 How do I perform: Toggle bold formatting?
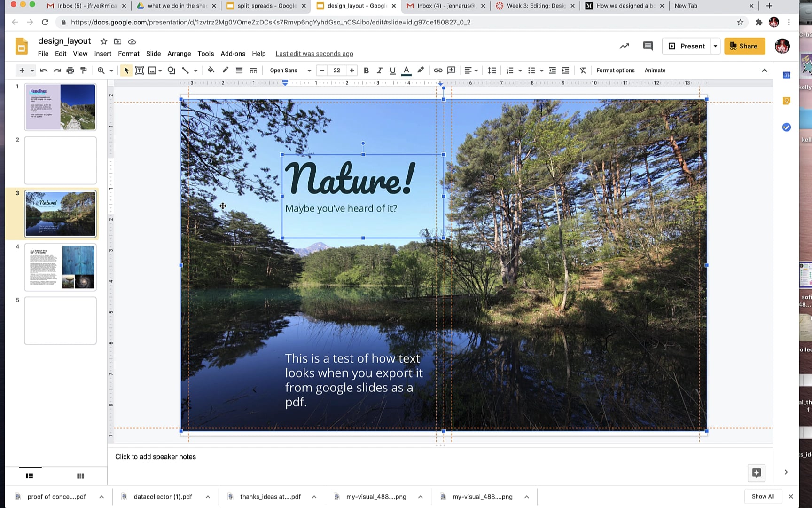click(x=366, y=71)
